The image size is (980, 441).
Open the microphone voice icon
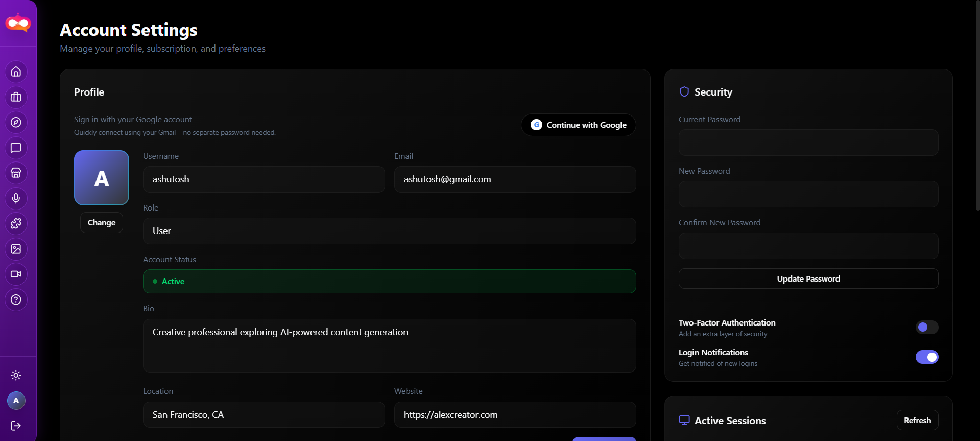click(x=16, y=198)
